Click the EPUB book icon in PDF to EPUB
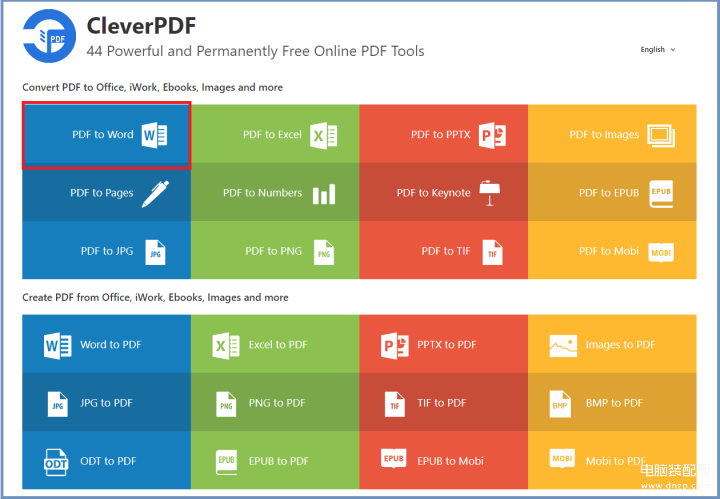Screen dimensions: 720x499 [x=662, y=194]
